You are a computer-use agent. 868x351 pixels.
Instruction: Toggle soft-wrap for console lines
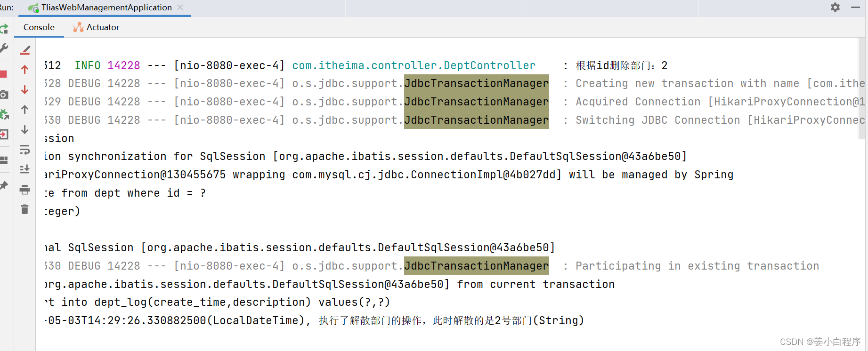(x=24, y=150)
